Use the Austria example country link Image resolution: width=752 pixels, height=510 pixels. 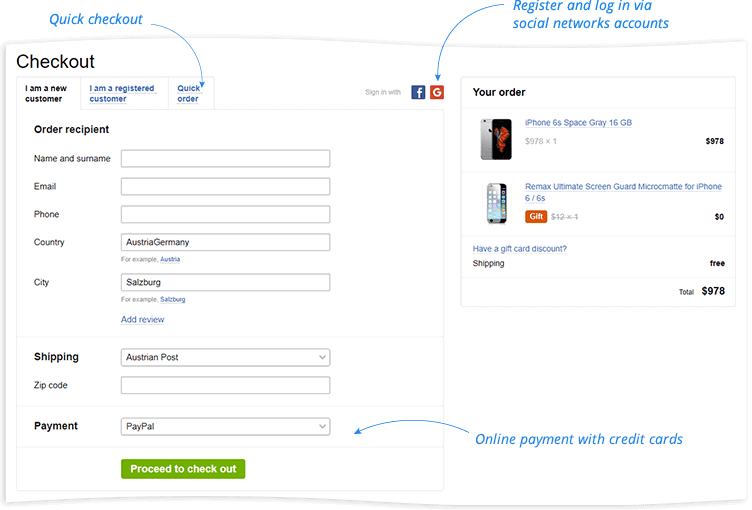[170, 259]
